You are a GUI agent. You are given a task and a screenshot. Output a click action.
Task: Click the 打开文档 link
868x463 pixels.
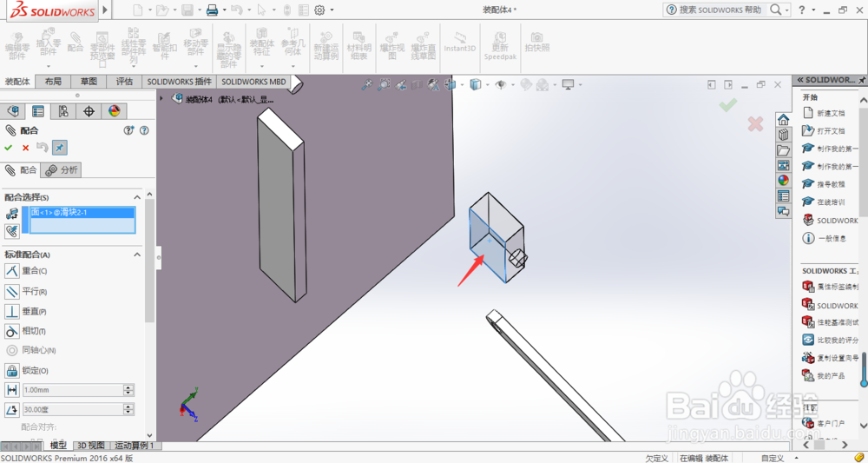pos(831,130)
